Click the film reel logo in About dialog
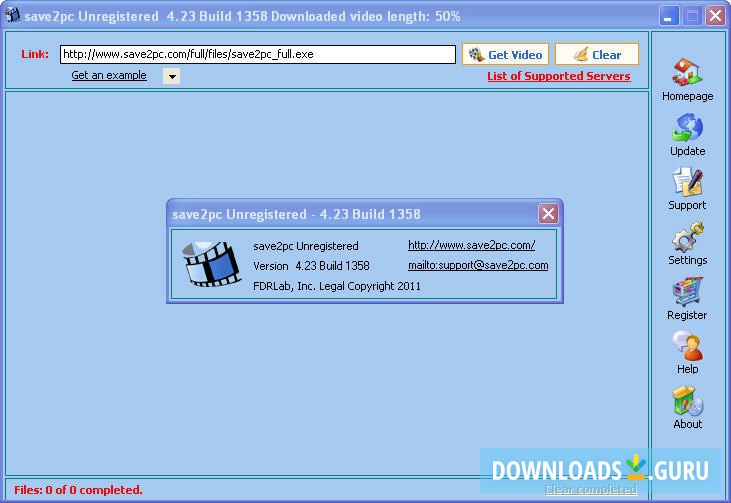This screenshot has width=731, height=503. coord(212,263)
